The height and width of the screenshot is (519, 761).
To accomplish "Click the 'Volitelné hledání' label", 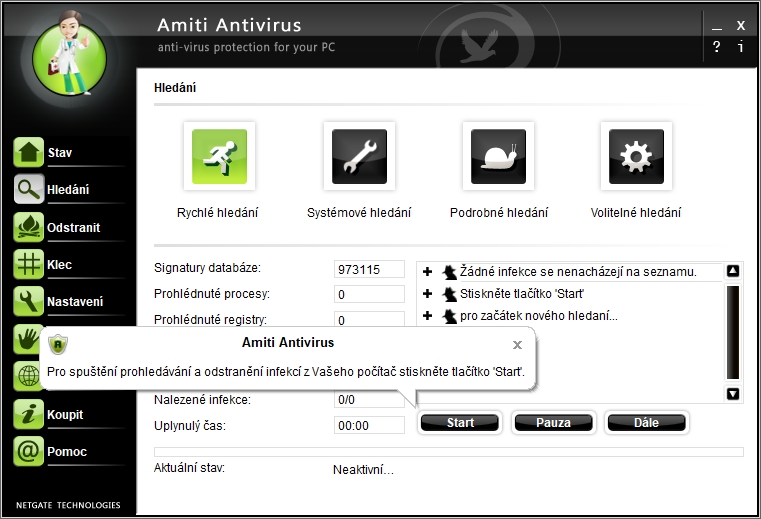I will 636,213.
